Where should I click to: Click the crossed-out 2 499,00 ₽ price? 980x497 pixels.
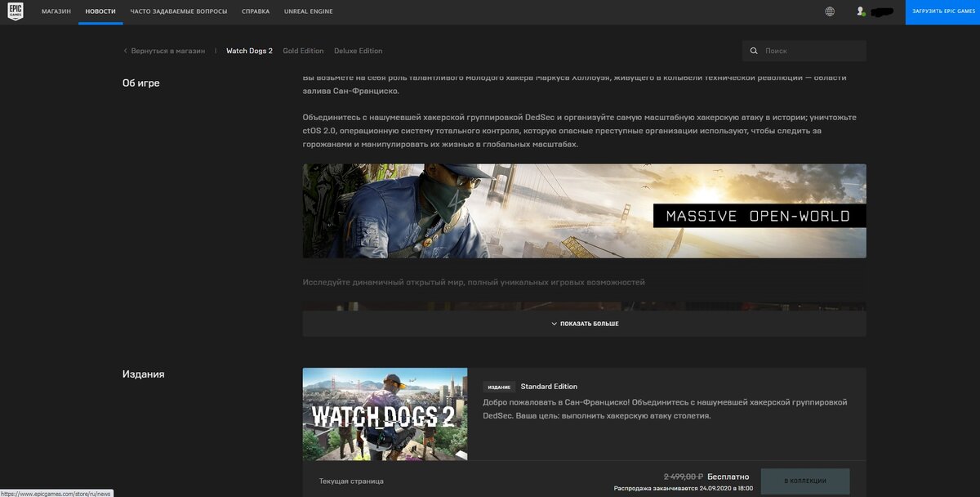click(x=683, y=477)
